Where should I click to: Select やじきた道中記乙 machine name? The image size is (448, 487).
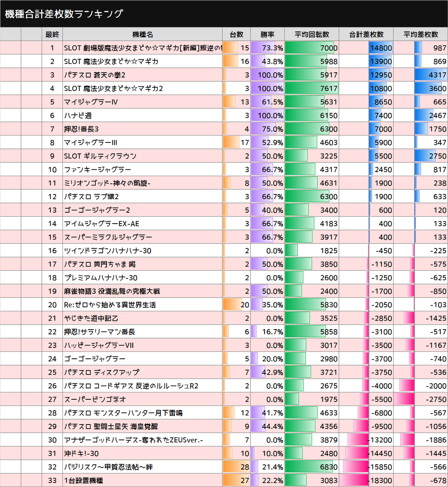[91, 319]
